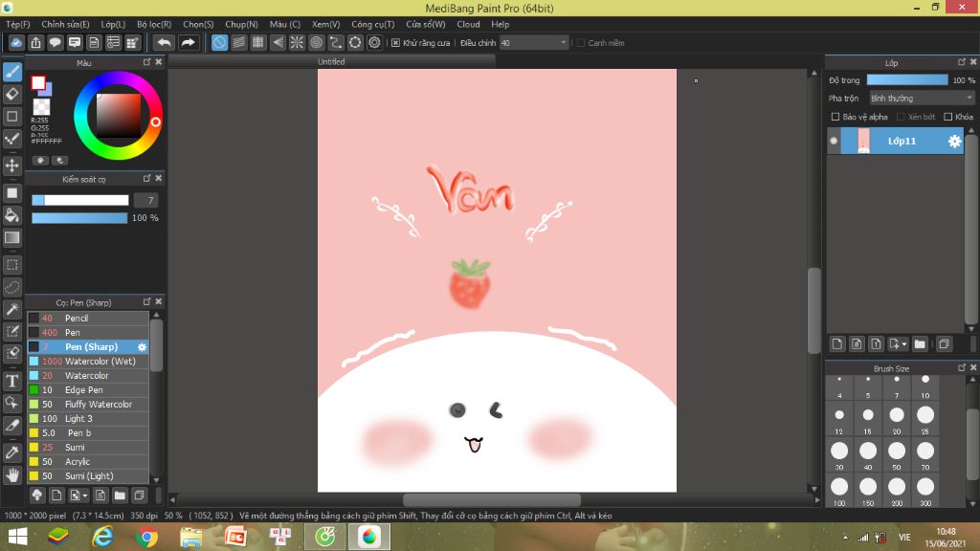Toggle Canh mềm checkbox
The height and width of the screenshot is (551, 980).
pos(581,43)
